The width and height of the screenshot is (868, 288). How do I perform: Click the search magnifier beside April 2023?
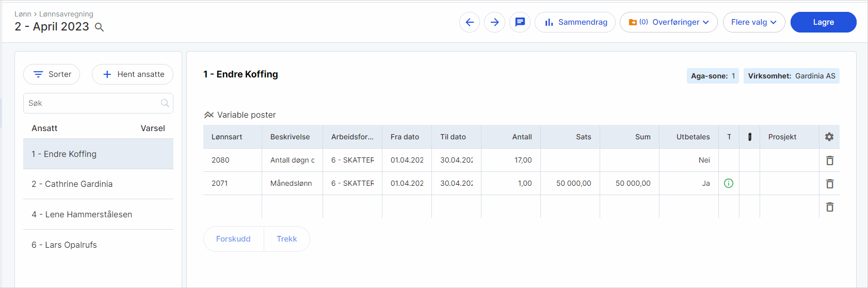coord(100,27)
